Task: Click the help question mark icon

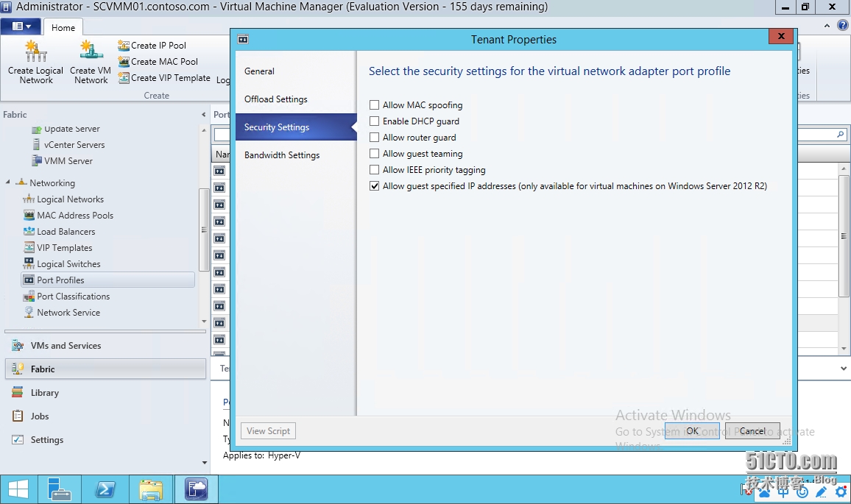Action: (x=843, y=25)
